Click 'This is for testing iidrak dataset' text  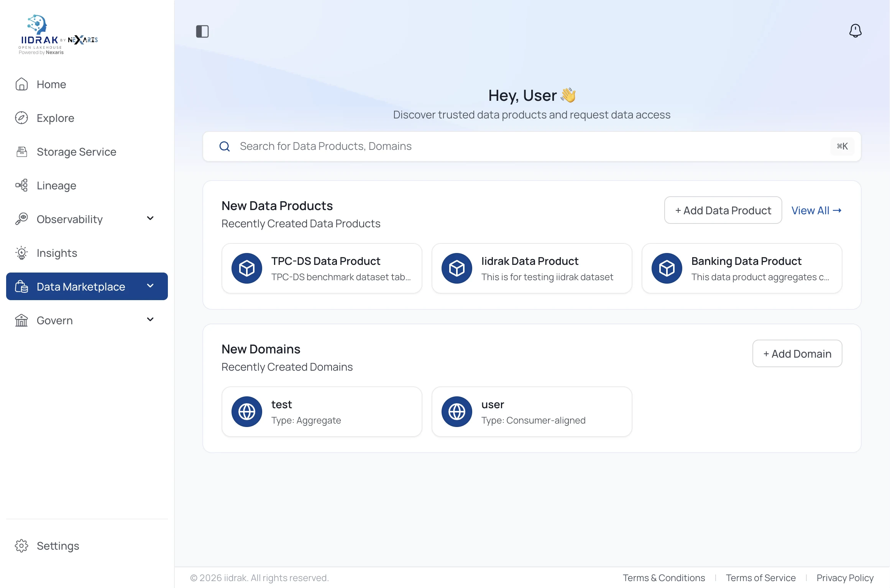[x=547, y=277]
